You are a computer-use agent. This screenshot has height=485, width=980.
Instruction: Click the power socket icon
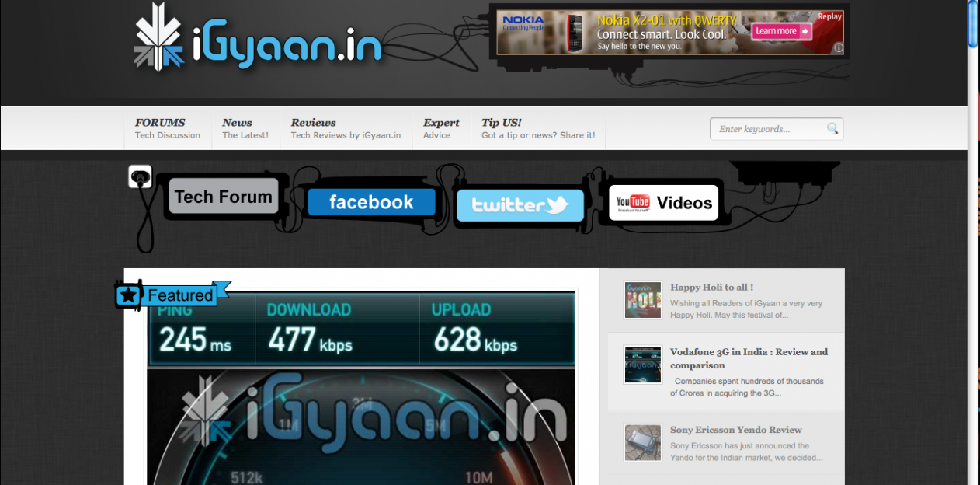click(140, 177)
